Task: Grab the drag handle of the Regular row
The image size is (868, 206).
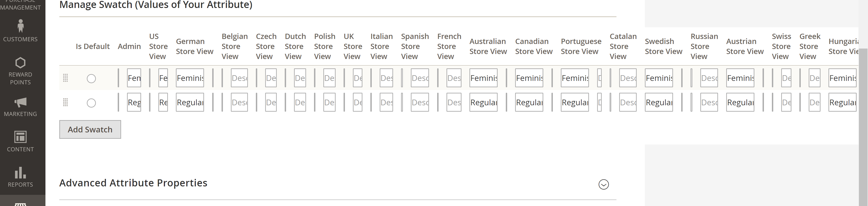Action: pos(65,102)
